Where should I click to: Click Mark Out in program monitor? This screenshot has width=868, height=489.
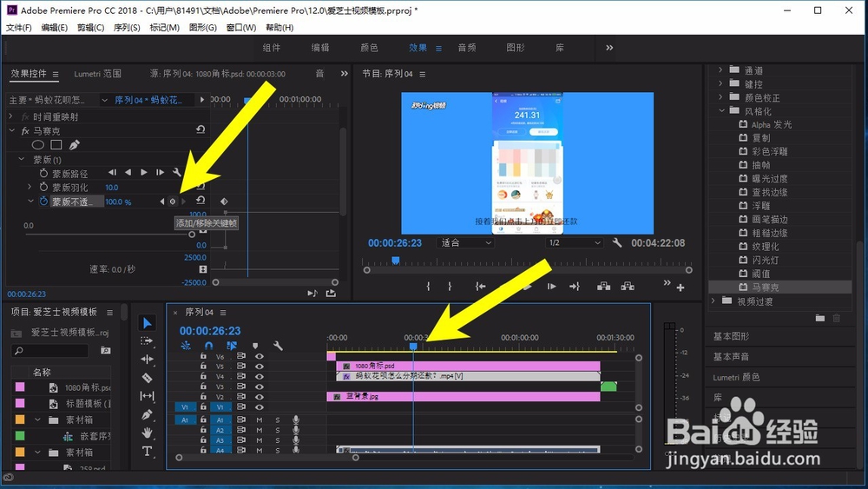click(450, 287)
